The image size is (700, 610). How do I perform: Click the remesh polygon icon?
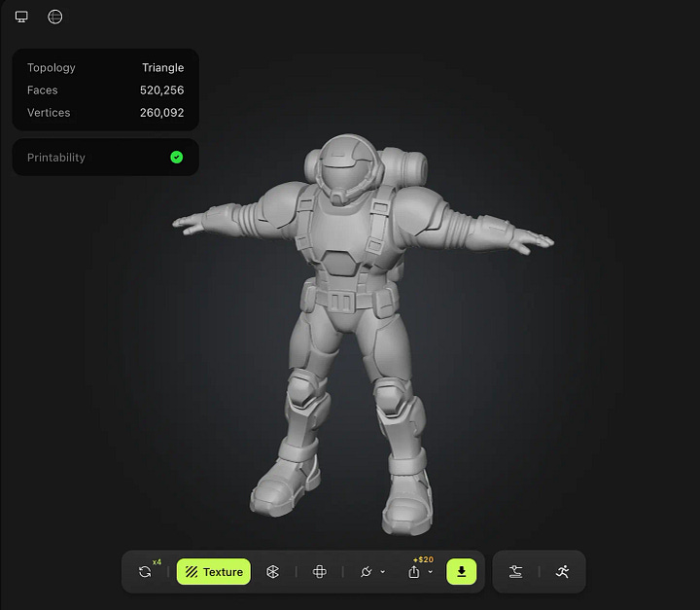[x=272, y=571]
